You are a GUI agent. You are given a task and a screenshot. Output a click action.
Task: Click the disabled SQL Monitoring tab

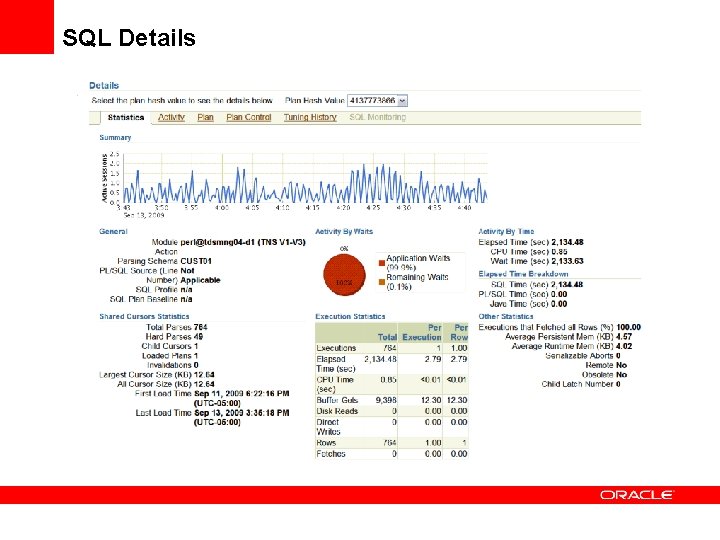(377, 118)
